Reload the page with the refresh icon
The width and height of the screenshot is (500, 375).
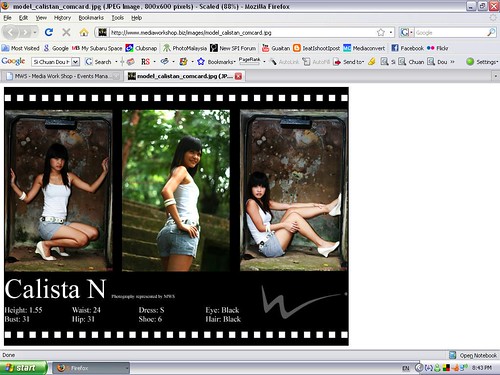(x=49, y=32)
